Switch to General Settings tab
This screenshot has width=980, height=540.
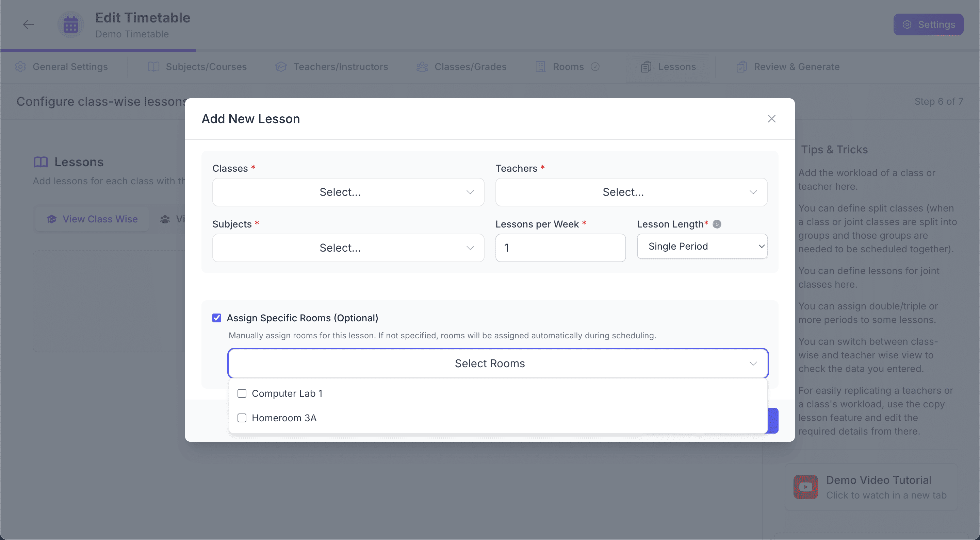tap(62, 67)
